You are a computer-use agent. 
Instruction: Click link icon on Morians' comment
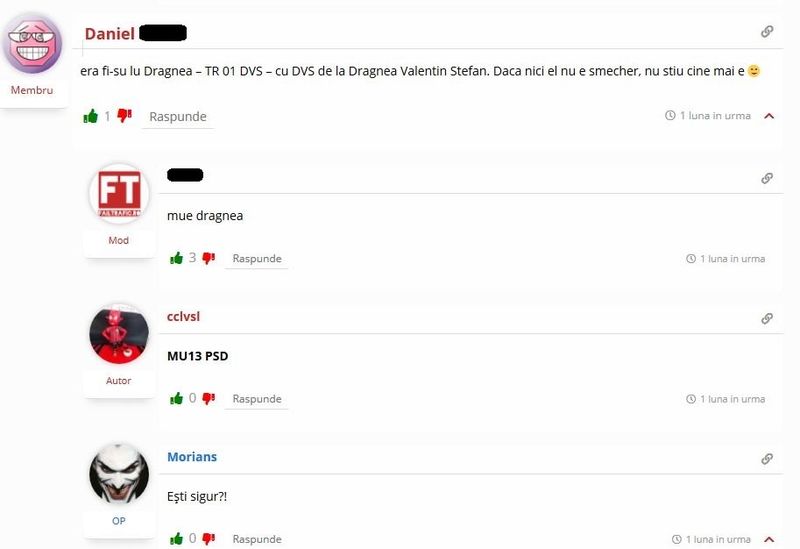[x=767, y=459]
